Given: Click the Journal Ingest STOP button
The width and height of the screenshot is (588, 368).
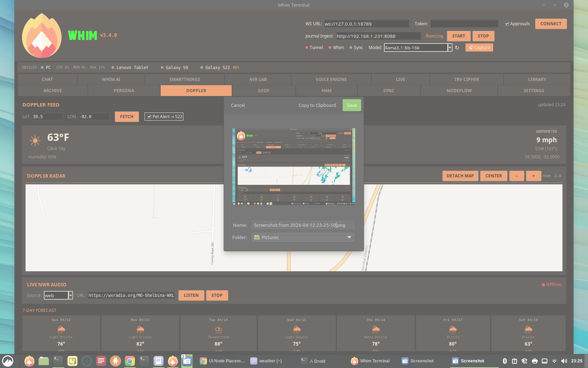Looking at the screenshot, I should [x=483, y=36].
